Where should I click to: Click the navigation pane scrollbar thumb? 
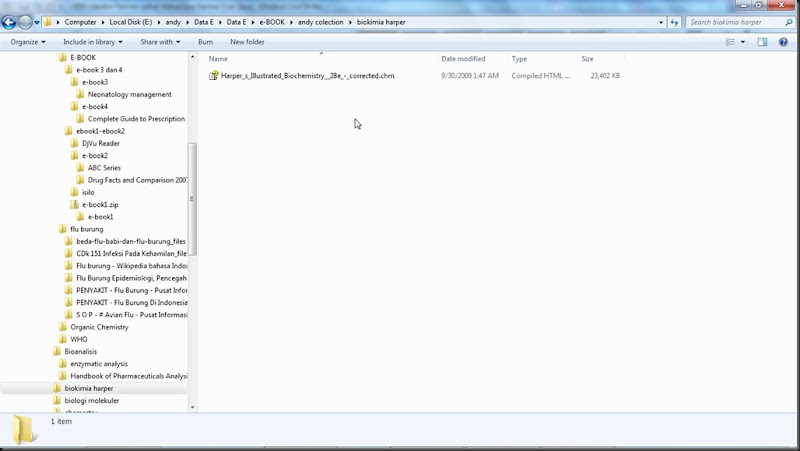(x=192, y=199)
